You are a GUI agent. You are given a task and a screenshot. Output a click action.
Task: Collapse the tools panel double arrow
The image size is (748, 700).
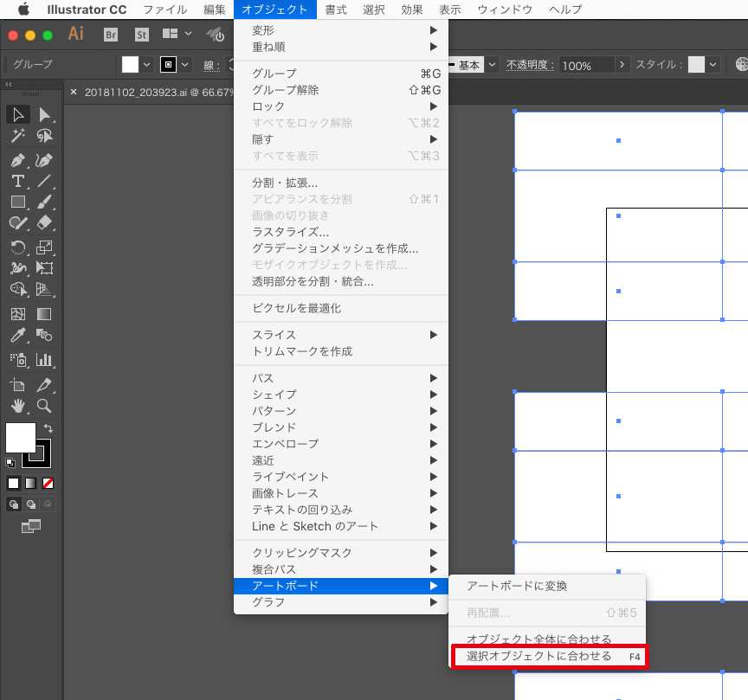9,85
